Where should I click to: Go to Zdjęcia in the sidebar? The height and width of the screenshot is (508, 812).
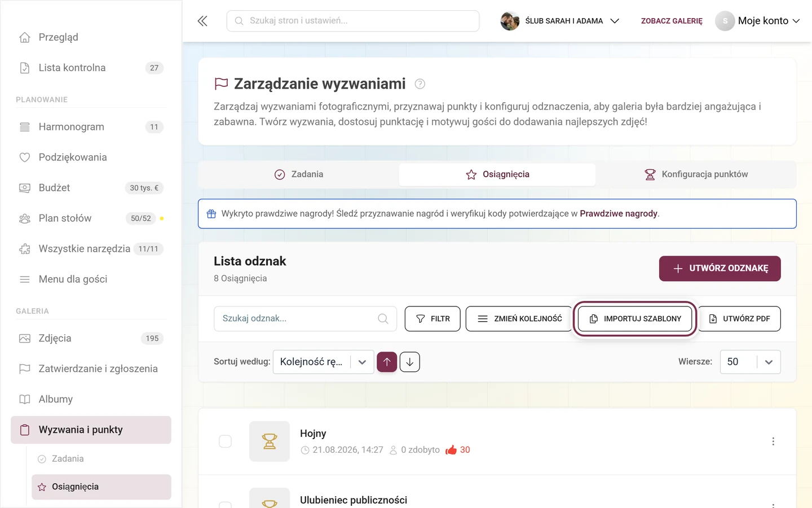coord(91,339)
